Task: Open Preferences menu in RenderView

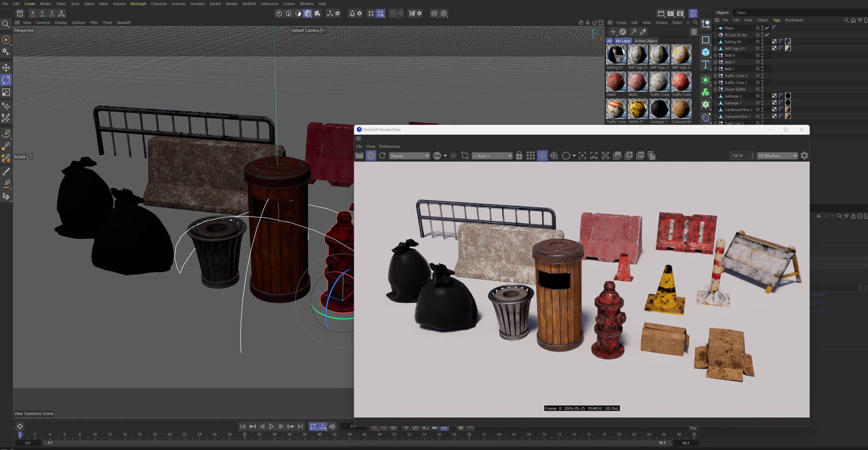Action: tap(390, 146)
